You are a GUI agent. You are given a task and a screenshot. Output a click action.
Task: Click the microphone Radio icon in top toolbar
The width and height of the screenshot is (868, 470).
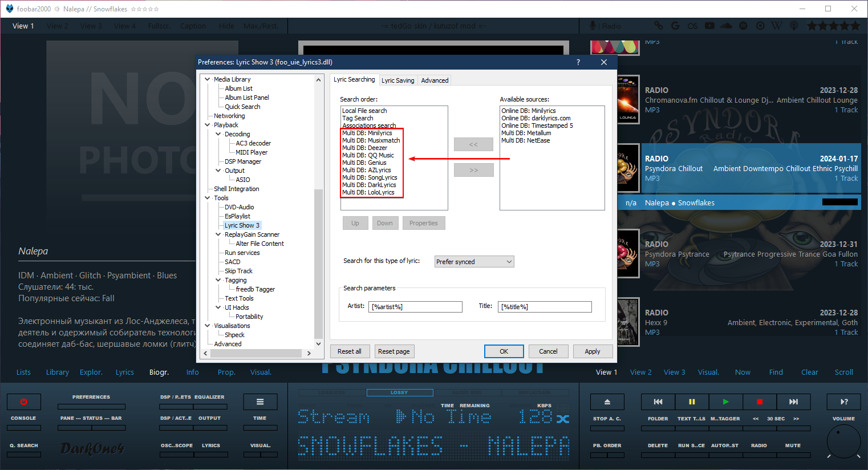[x=593, y=26]
